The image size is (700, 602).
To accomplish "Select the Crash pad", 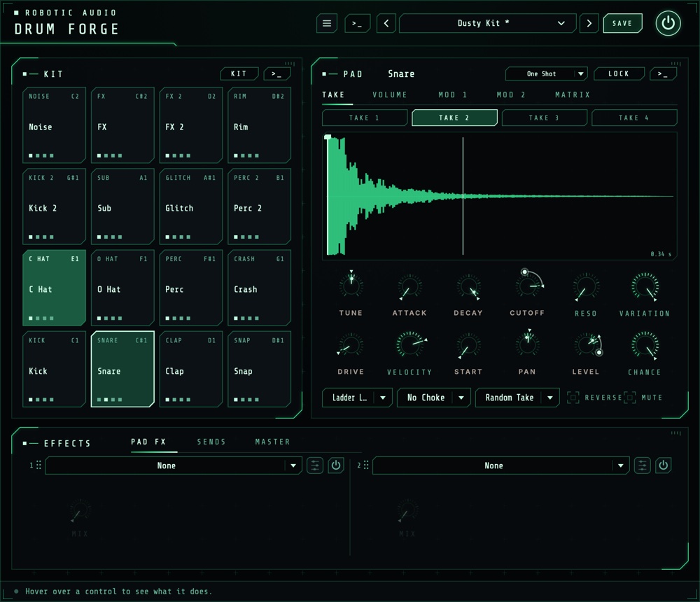I will [260, 288].
